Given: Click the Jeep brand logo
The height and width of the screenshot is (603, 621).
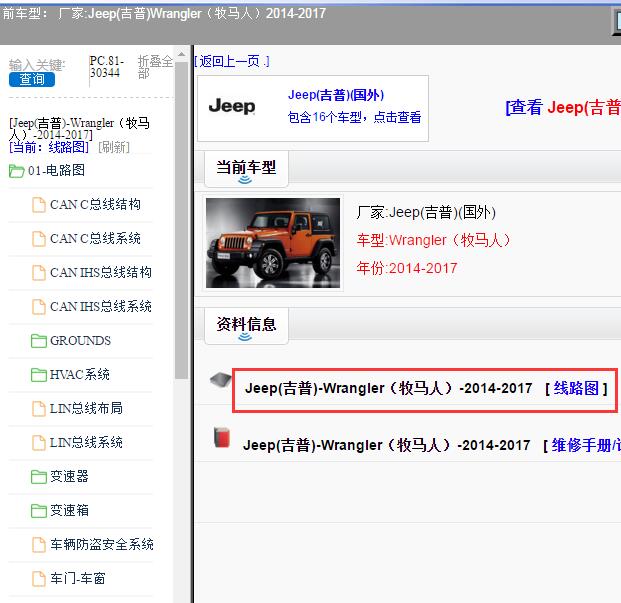Looking at the screenshot, I should click(232, 107).
